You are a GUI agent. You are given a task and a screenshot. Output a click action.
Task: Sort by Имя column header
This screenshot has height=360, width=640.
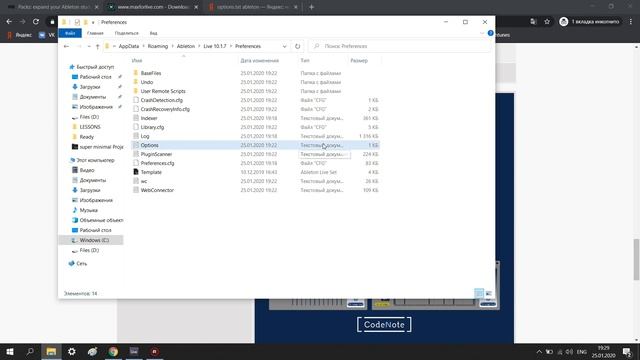pos(137,60)
